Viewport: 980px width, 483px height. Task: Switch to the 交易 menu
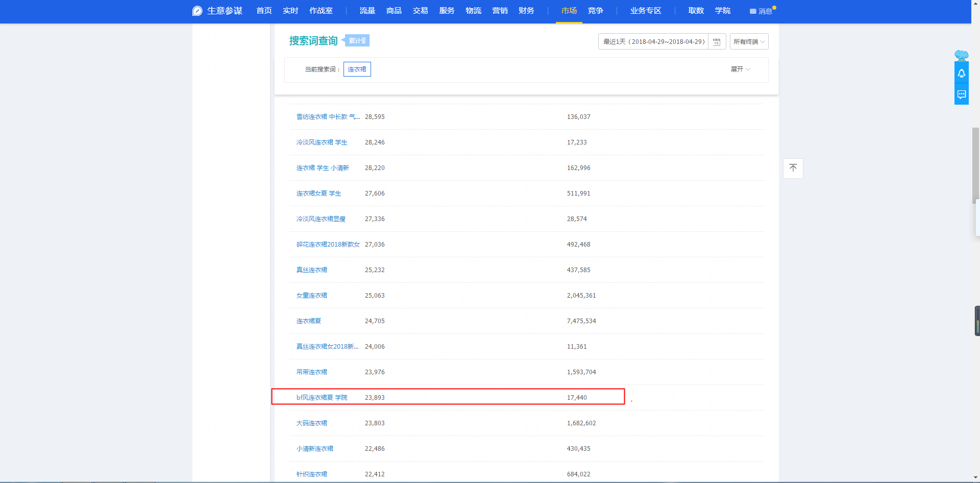421,11
